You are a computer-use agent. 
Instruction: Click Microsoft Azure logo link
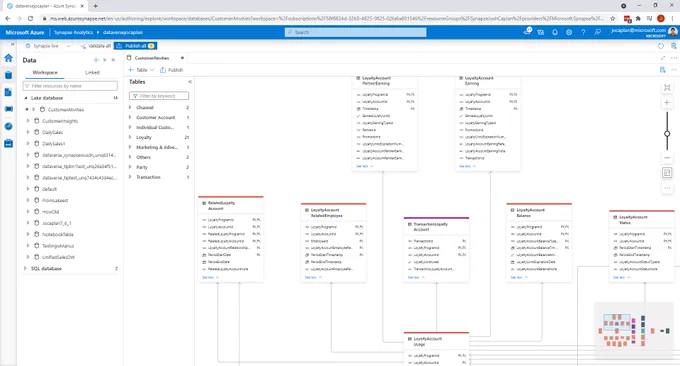point(25,32)
